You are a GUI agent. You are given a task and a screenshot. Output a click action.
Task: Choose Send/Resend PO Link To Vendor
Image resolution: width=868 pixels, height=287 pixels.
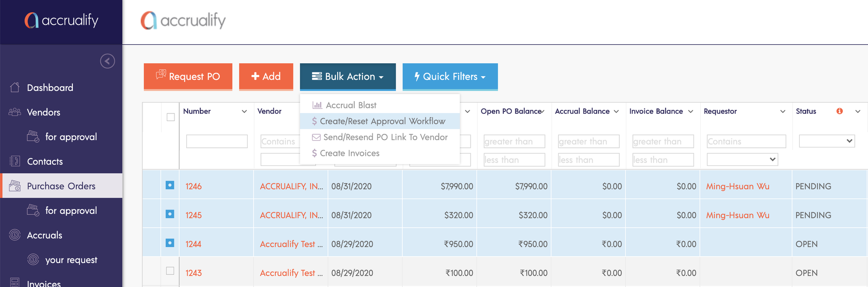[380, 137]
